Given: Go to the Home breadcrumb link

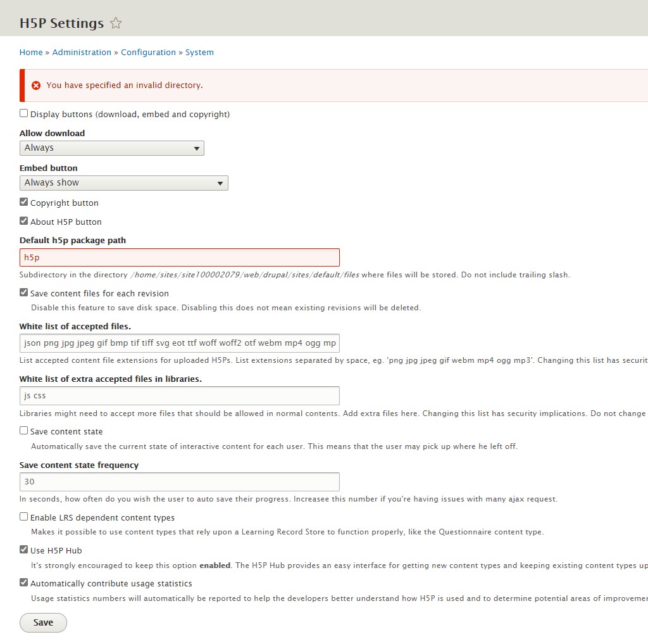Looking at the screenshot, I should coord(31,52).
